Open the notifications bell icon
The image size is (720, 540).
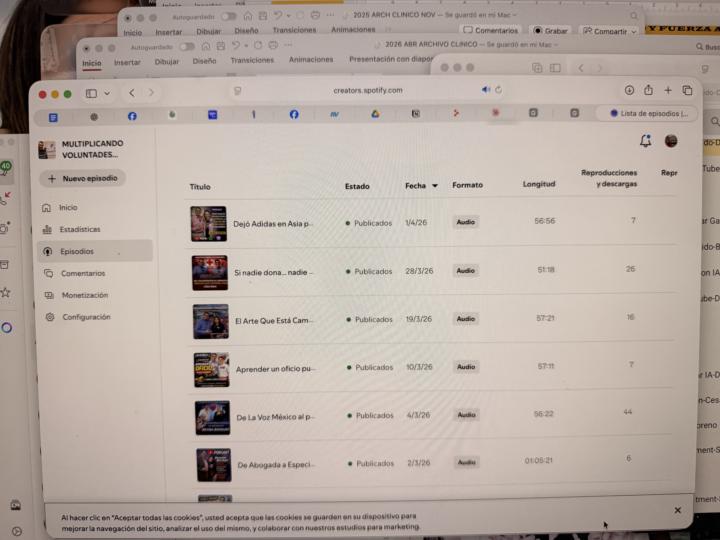[x=646, y=141]
